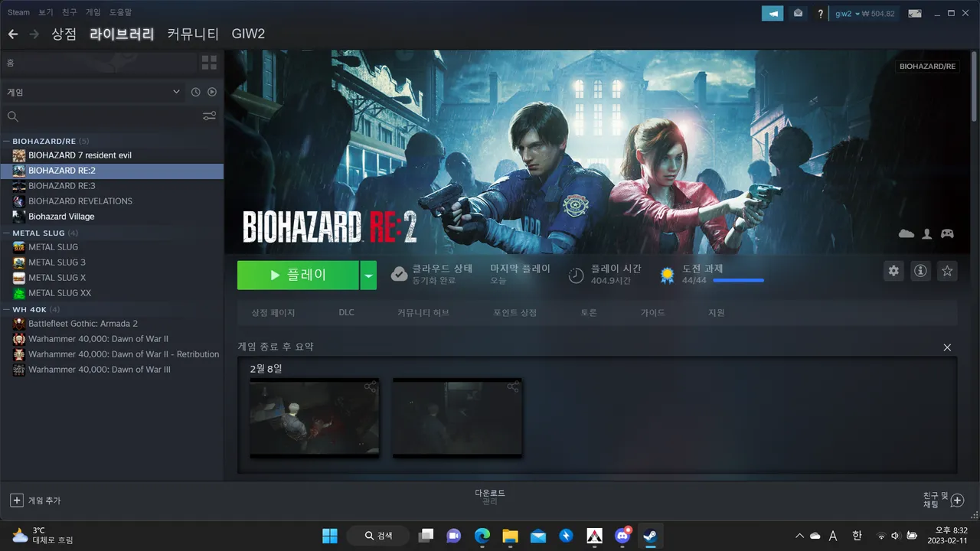The height and width of the screenshot is (551, 980).
Task: Open the DLC link
Action: point(347,313)
